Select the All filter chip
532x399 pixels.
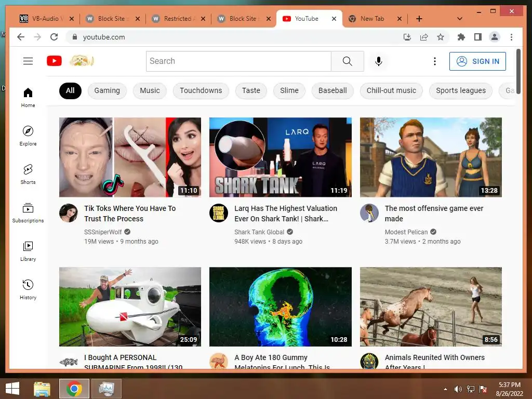[70, 90]
